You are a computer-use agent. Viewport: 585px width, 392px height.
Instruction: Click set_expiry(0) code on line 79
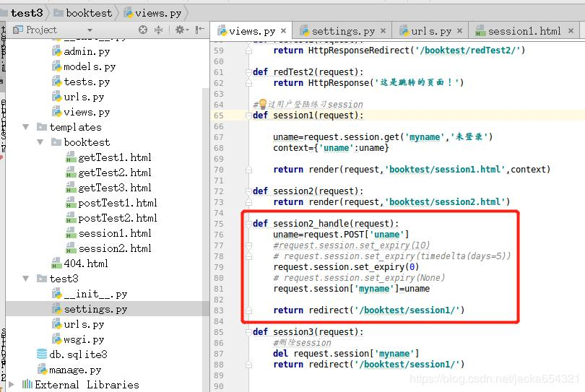click(x=386, y=267)
